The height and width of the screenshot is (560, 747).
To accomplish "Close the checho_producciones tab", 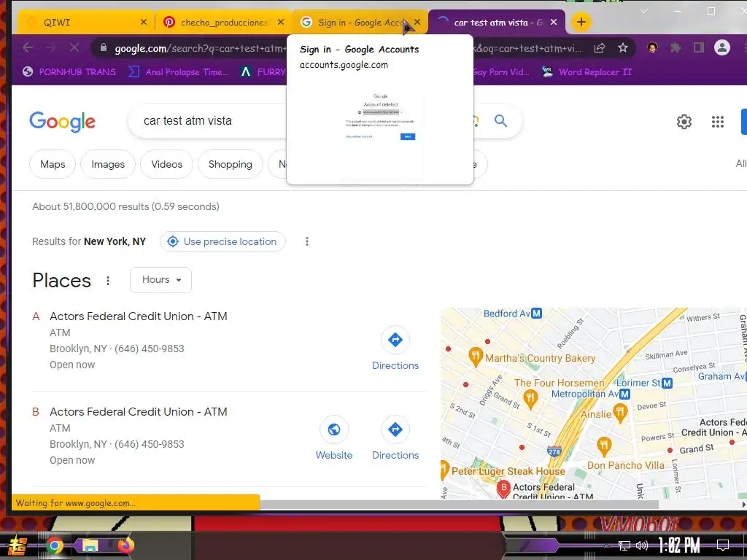I will (x=281, y=22).
